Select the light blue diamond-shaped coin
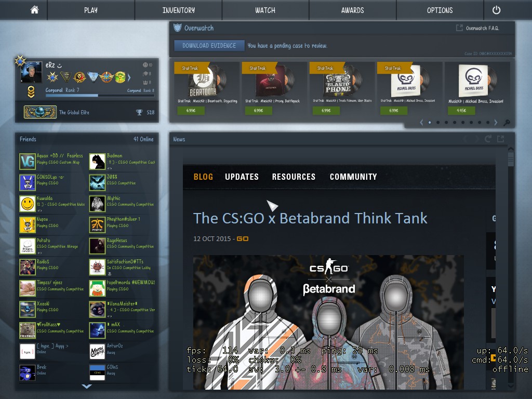Viewport: 532px width, 399px height. point(93,77)
